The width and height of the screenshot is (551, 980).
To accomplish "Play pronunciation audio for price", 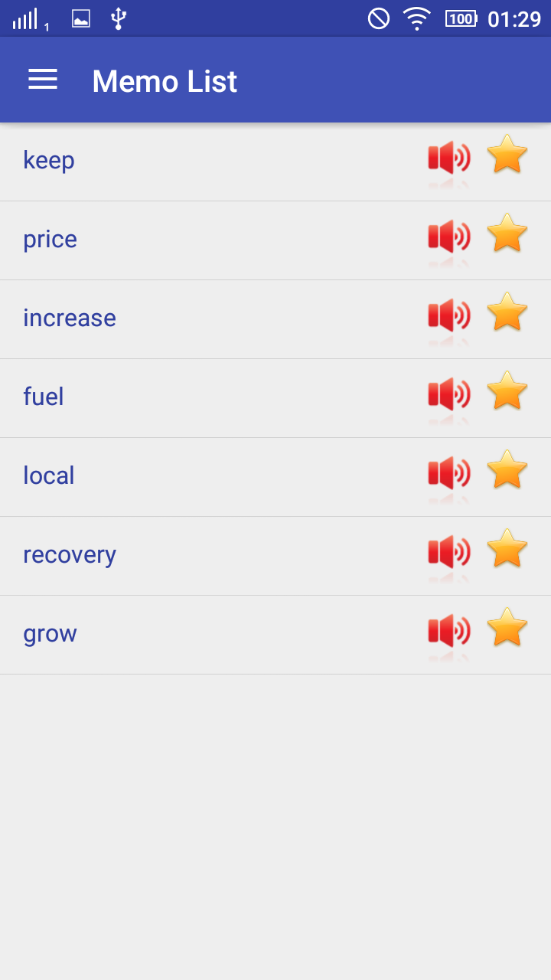I will click(x=449, y=238).
